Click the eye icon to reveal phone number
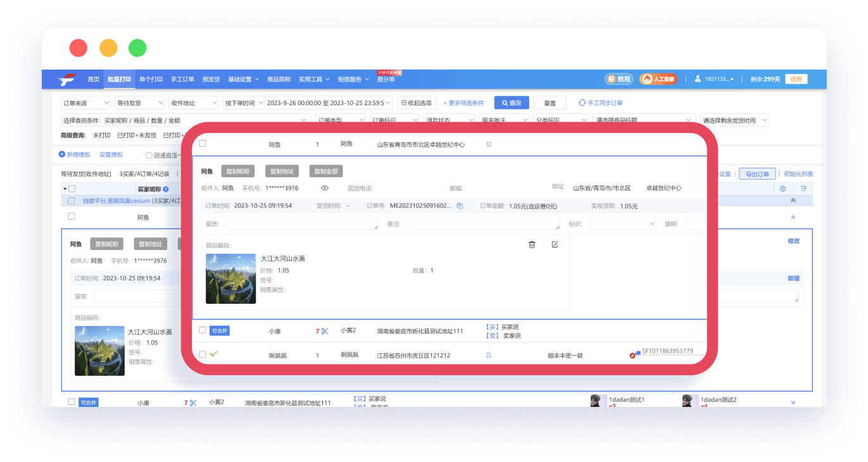The width and height of the screenshot is (868, 462). click(x=325, y=188)
